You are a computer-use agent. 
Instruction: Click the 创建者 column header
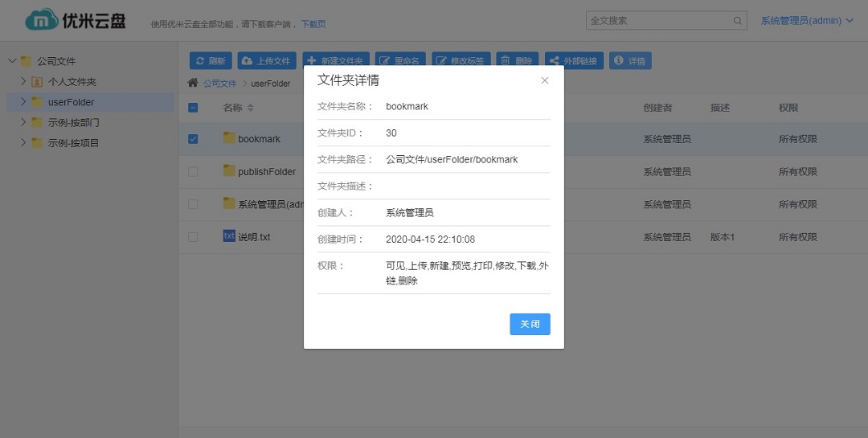(657, 108)
